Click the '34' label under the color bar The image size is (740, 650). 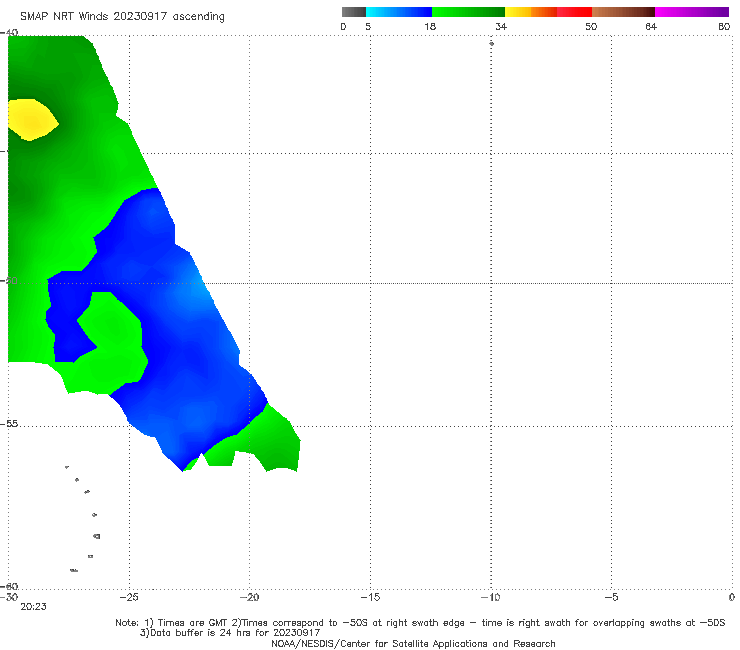click(x=501, y=27)
